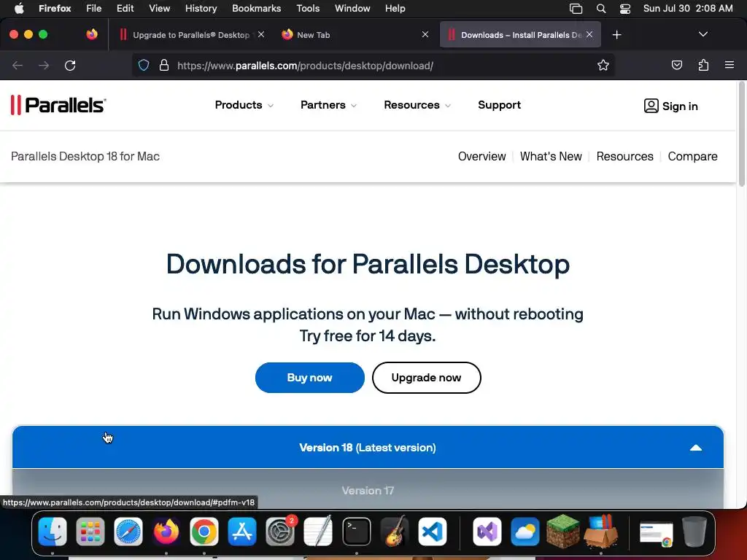Open the Window menu
Viewport: 747px width, 560px height.
coord(352,8)
